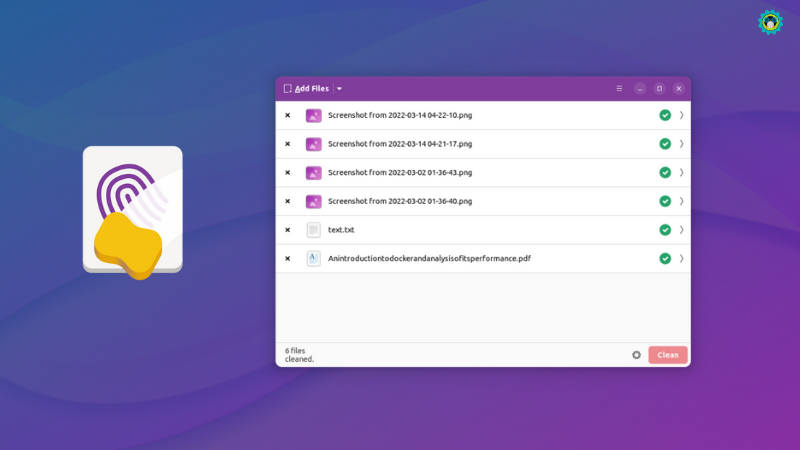Open cleaning settings gear near Clean button
The image size is (800, 450).
pyautogui.click(x=636, y=355)
